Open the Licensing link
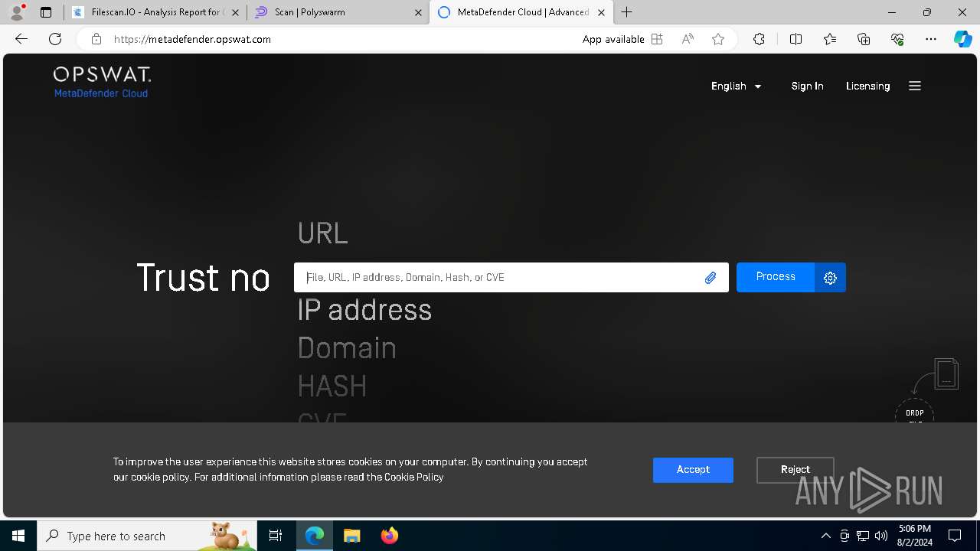The image size is (980, 551). [x=867, y=86]
